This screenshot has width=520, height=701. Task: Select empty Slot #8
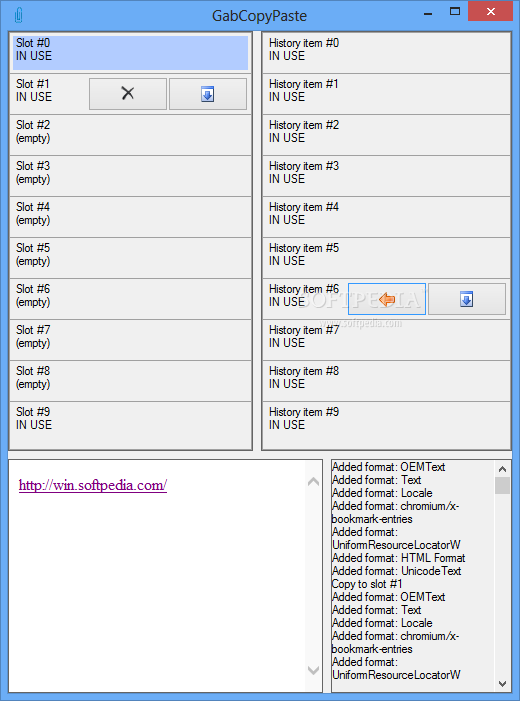coord(131,381)
